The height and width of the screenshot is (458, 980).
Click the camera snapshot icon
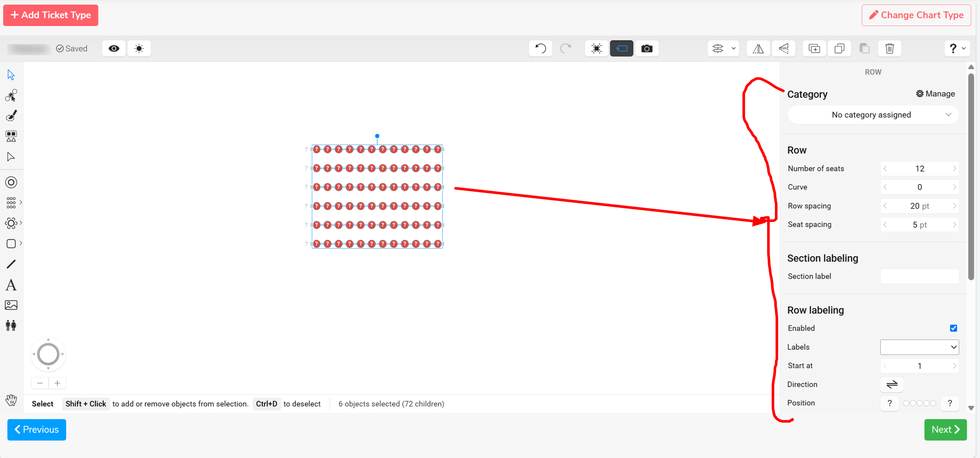coord(646,48)
